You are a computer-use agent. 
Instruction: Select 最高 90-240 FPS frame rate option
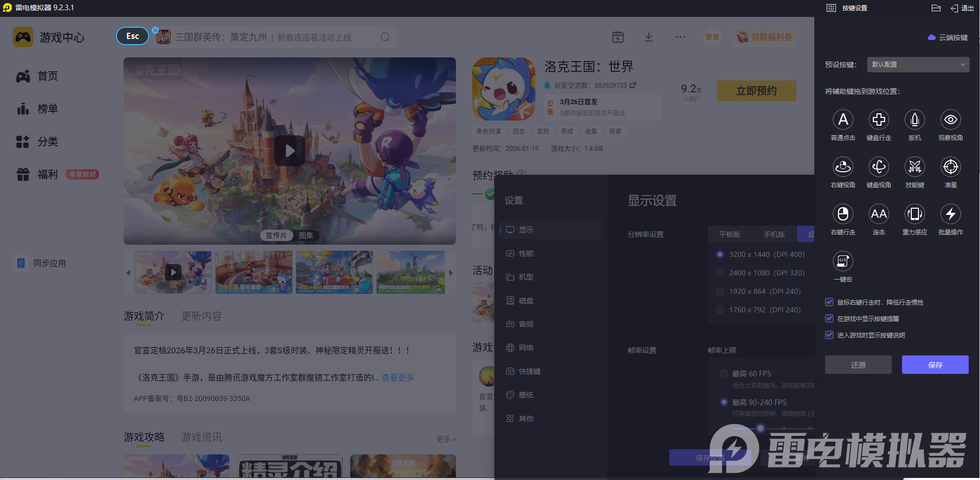[724, 403]
